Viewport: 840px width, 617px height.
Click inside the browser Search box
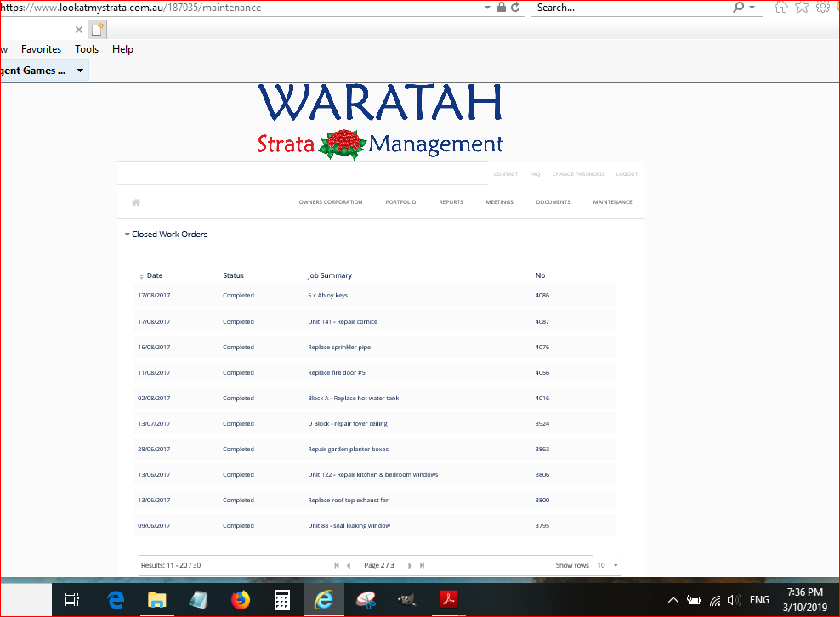[629, 8]
